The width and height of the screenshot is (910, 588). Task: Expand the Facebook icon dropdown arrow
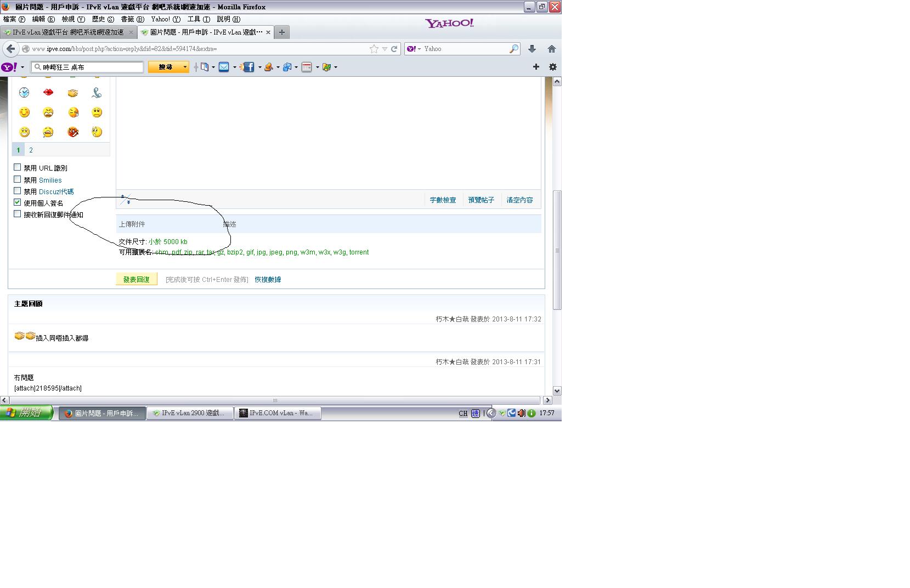(259, 67)
